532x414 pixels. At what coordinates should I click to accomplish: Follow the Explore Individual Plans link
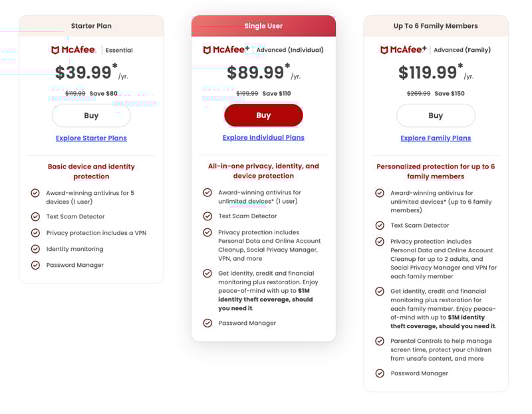pyautogui.click(x=263, y=138)
